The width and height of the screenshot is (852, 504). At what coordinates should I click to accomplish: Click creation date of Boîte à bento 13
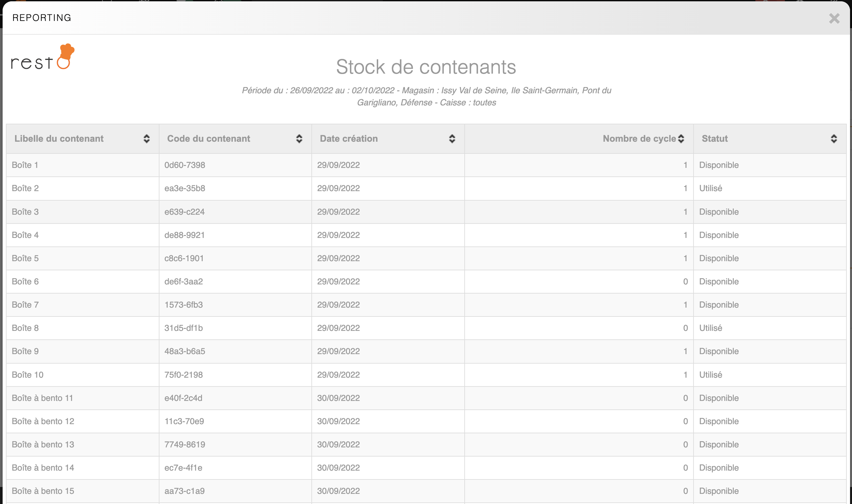[338, 444]
